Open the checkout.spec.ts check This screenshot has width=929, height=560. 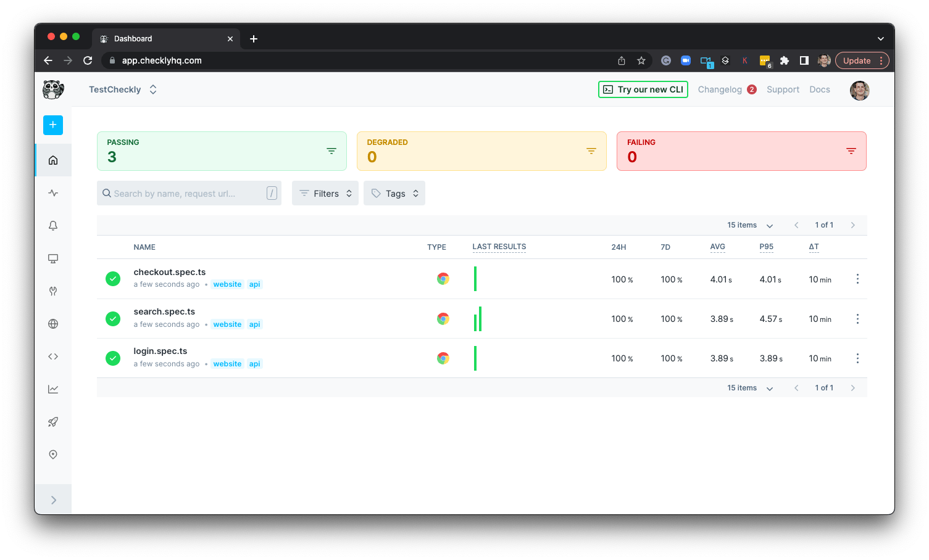pos(170,272)
